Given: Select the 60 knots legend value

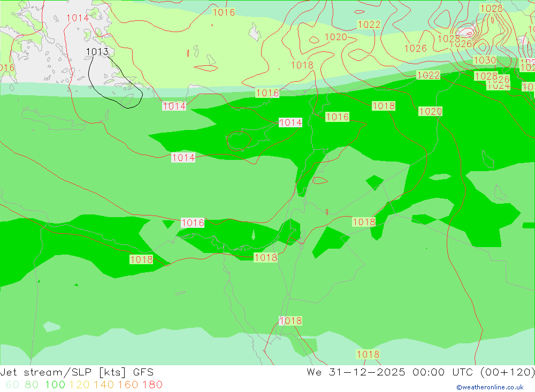Looking at the screenshot, I should (x=13, y=385).
